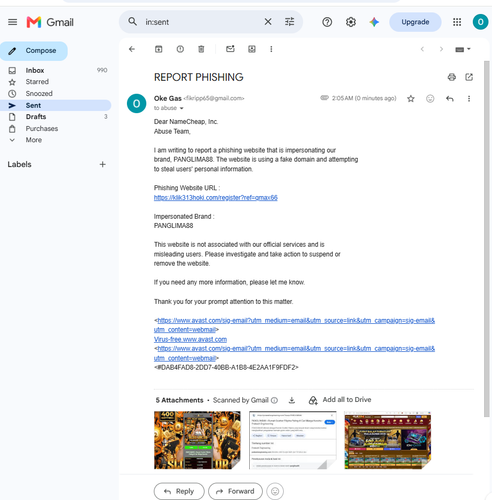
Task: Click the Reply button at bottom
Action: point(179,491)
